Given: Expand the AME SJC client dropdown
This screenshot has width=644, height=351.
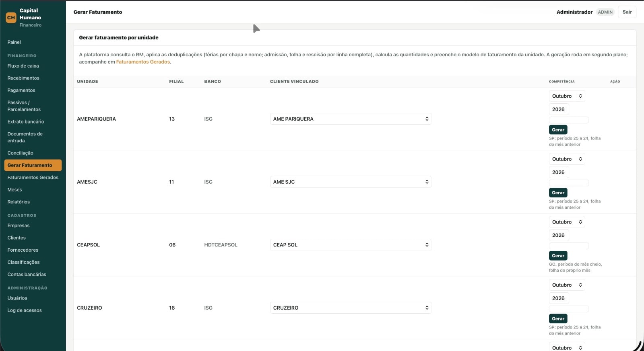Looking at the screenshot, I should (x=351, y=182).
